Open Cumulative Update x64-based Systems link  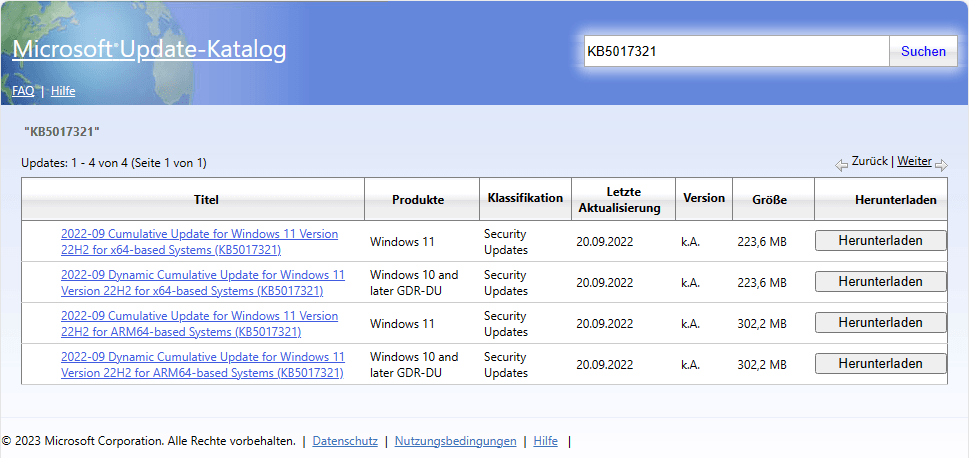tap(199, 242)
